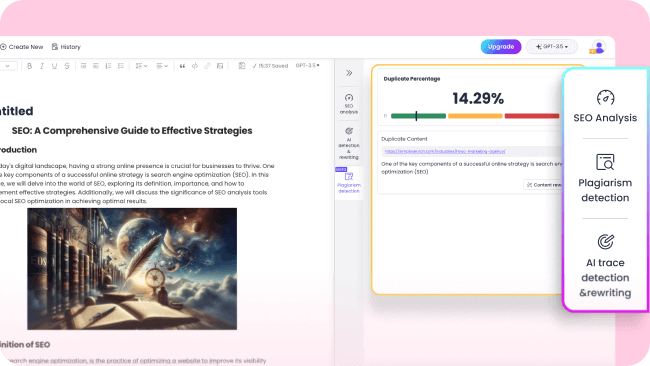This screenshot has width=650, height=366.
Task: Open the History panel
Action: (x=66, y=47)
